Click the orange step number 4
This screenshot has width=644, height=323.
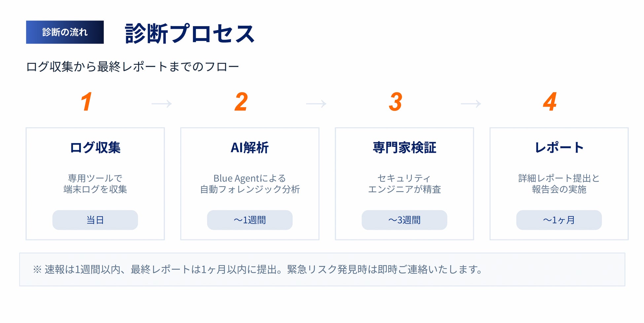coord(550,102)
